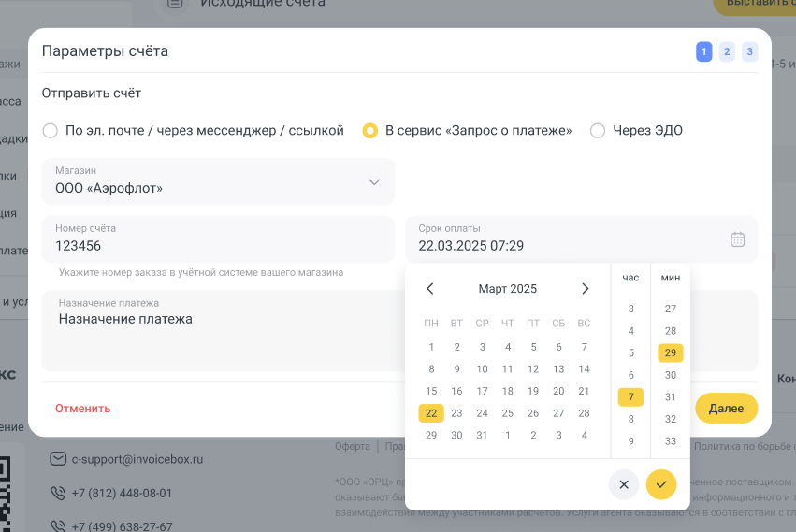Click the email envelope icon near c-support address
The height and width of the screenshot is (532, 796).
58,459
